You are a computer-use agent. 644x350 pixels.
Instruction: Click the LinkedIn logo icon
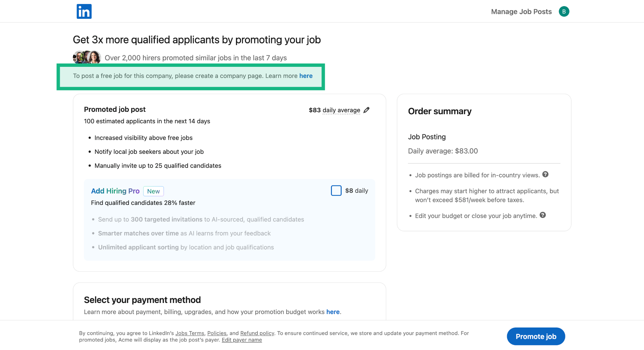(84, 11)
